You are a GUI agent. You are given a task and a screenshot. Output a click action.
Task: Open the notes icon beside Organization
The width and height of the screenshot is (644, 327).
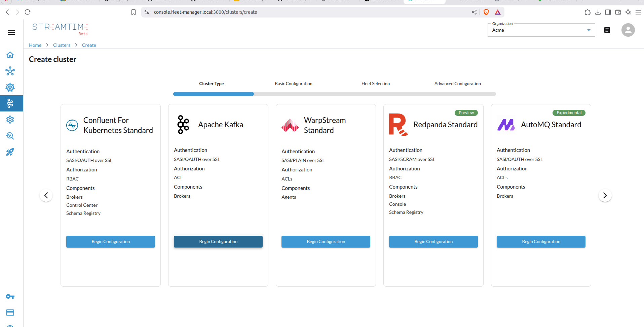tap(607, 30)
